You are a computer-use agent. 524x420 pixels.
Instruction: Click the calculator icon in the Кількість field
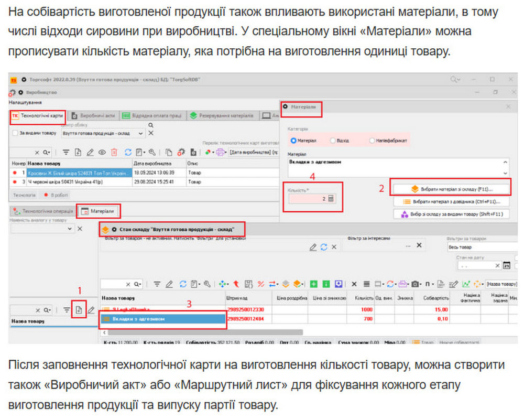pyautogui.click(x=331, y=199)
